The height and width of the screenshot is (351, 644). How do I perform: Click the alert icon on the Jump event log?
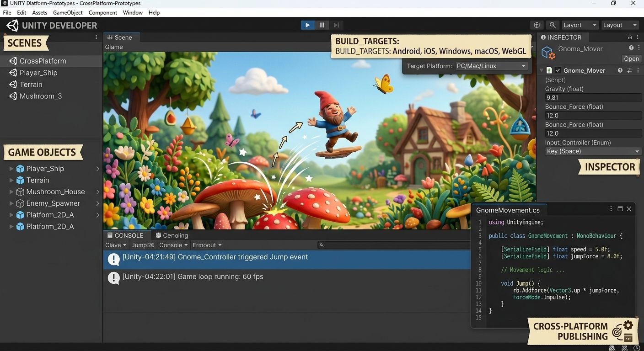click(x=113, y=259)
